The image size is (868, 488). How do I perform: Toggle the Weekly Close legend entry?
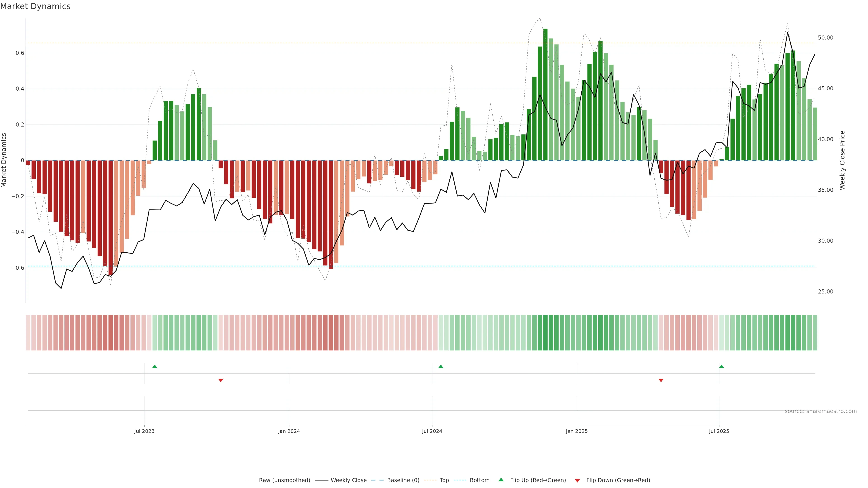[x=348, y=480]
